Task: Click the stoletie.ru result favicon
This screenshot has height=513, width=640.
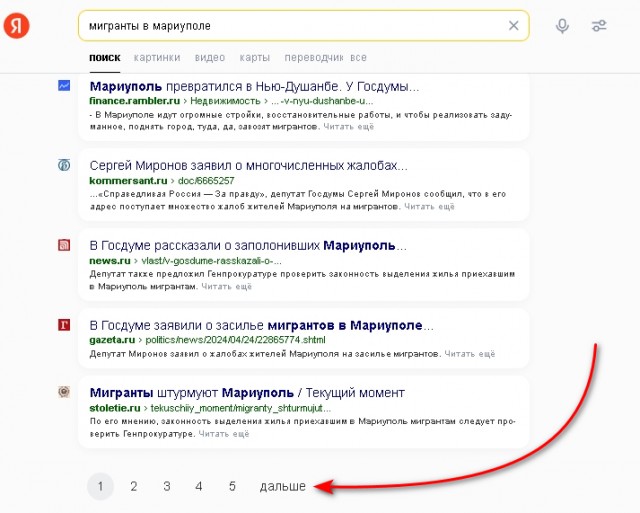Action: 64,392
